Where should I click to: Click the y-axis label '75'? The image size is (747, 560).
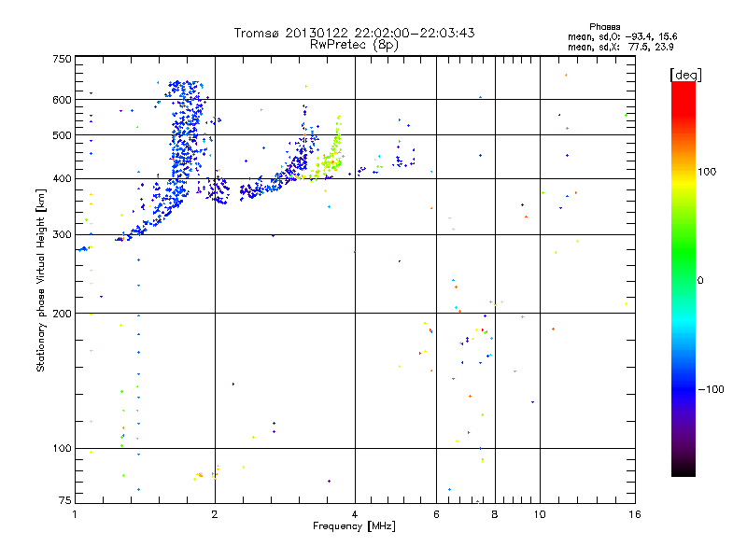pos(65,500)
